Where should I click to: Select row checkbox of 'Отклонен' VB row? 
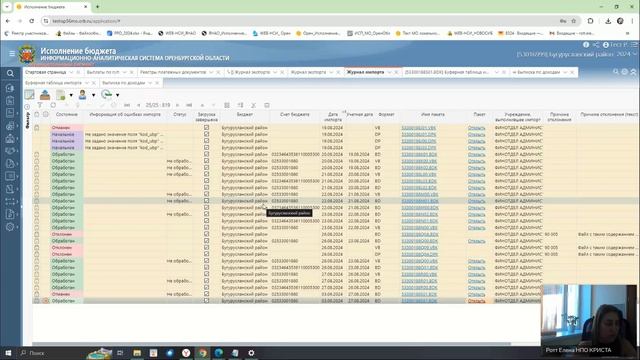(37, 247)
